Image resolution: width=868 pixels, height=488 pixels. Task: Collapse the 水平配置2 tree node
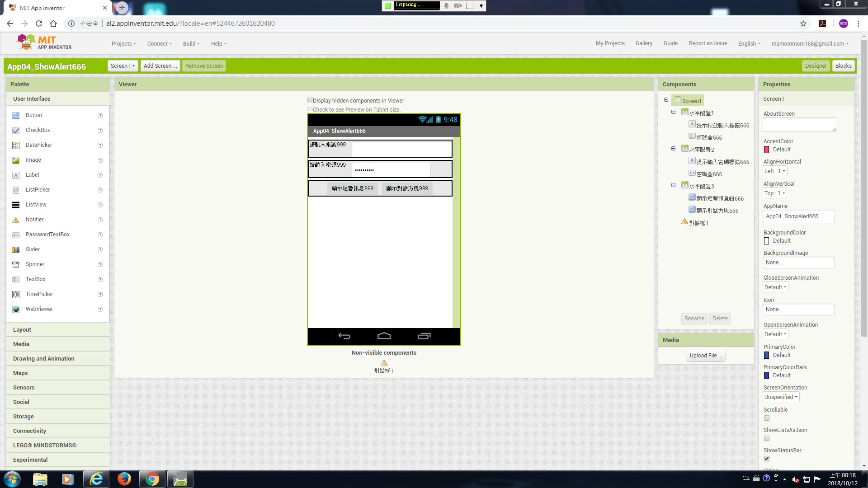(x=673, y=149)
